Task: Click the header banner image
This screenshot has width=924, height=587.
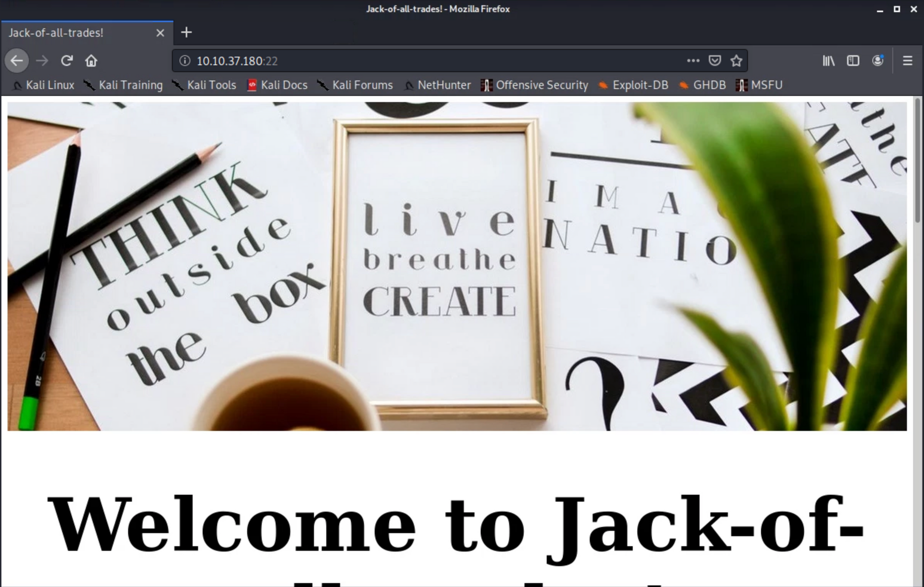Action: (456, 266)
